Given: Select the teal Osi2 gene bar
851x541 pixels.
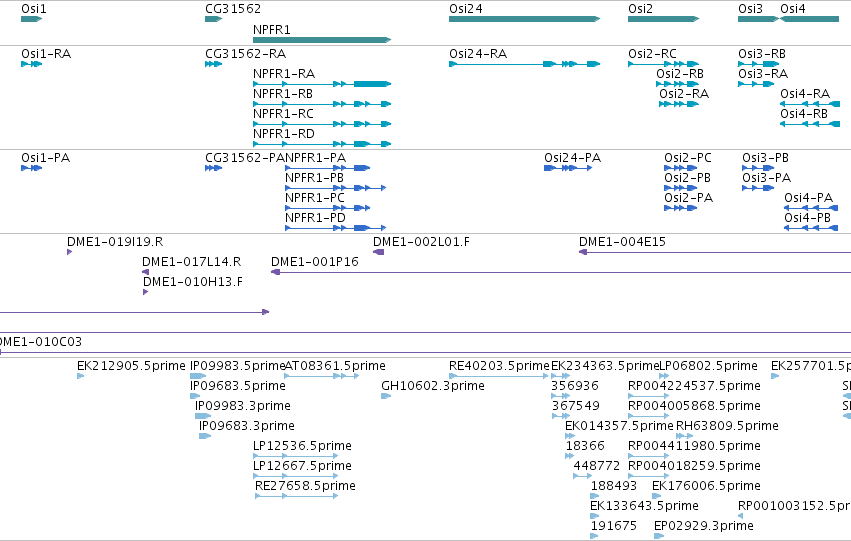Looking at the screenshot, I should point(663,19).
